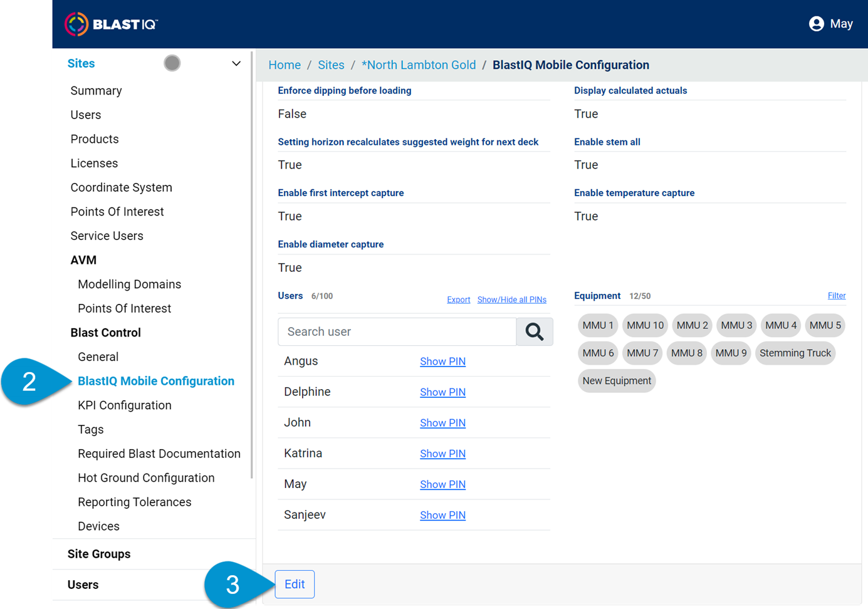Screen dimensions: 868x609
Task: Open Summary in the sidebar
Action: (96, 91)
